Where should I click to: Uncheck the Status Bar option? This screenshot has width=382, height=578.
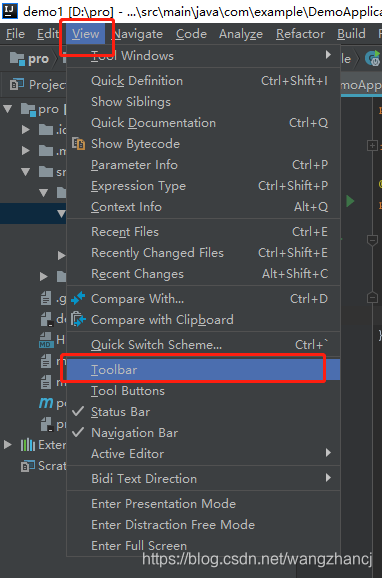[x=203, y=412]
